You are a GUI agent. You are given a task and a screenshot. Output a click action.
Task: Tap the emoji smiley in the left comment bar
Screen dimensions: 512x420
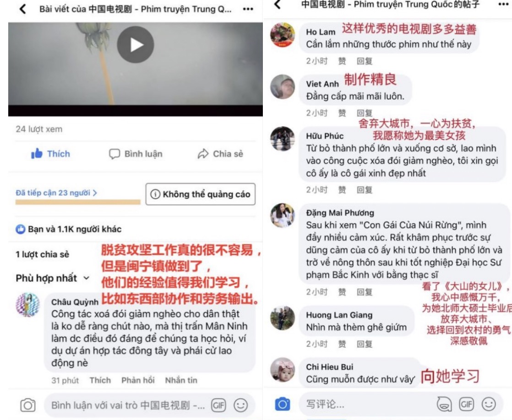240,405
